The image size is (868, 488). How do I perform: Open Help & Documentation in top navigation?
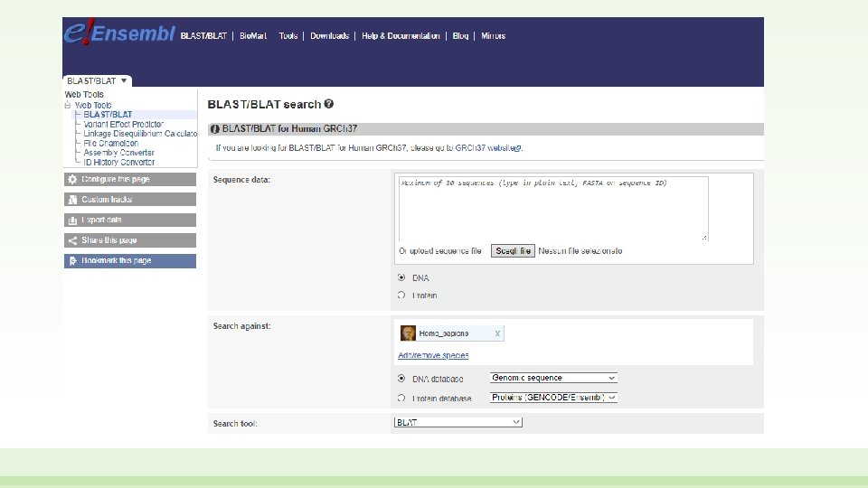401,36
